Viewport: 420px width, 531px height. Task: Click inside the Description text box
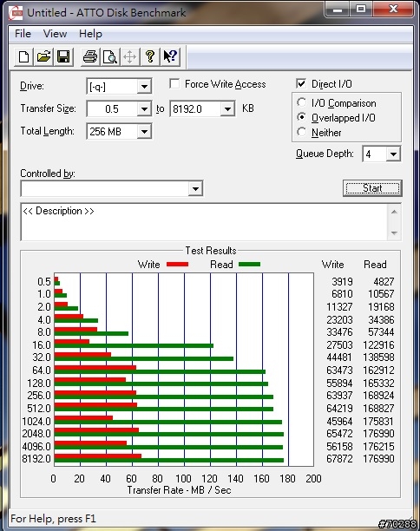[x=204, y=222]
